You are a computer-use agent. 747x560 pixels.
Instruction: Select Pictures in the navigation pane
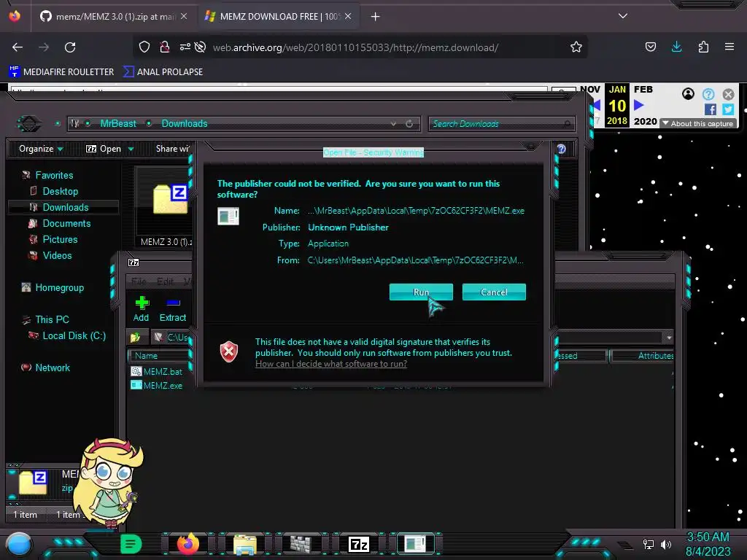tap(60, 239)
